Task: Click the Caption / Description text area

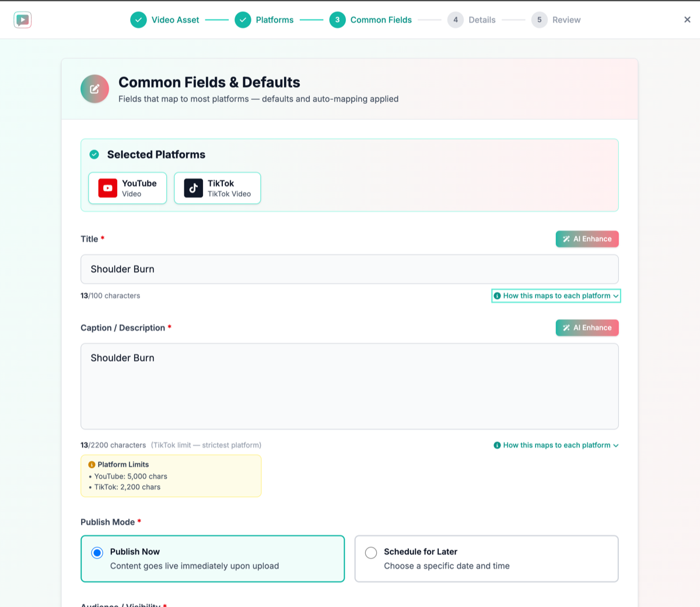Action: [349, 386]
